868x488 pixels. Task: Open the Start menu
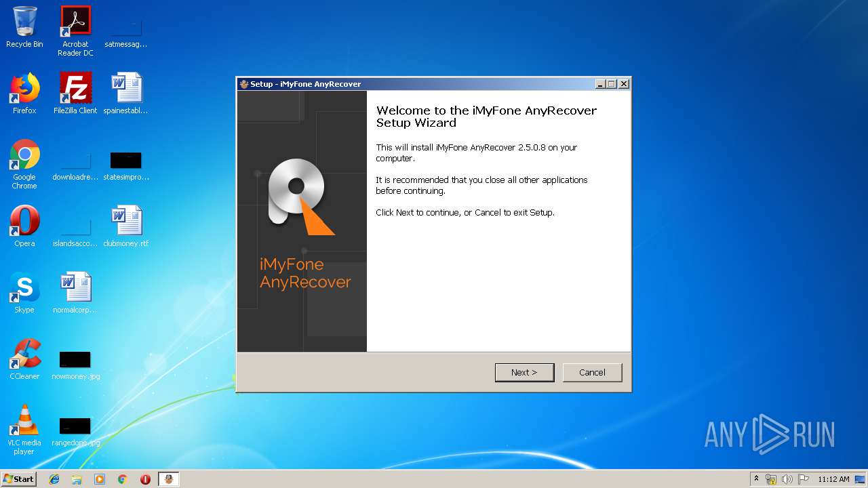coord(18,479)
